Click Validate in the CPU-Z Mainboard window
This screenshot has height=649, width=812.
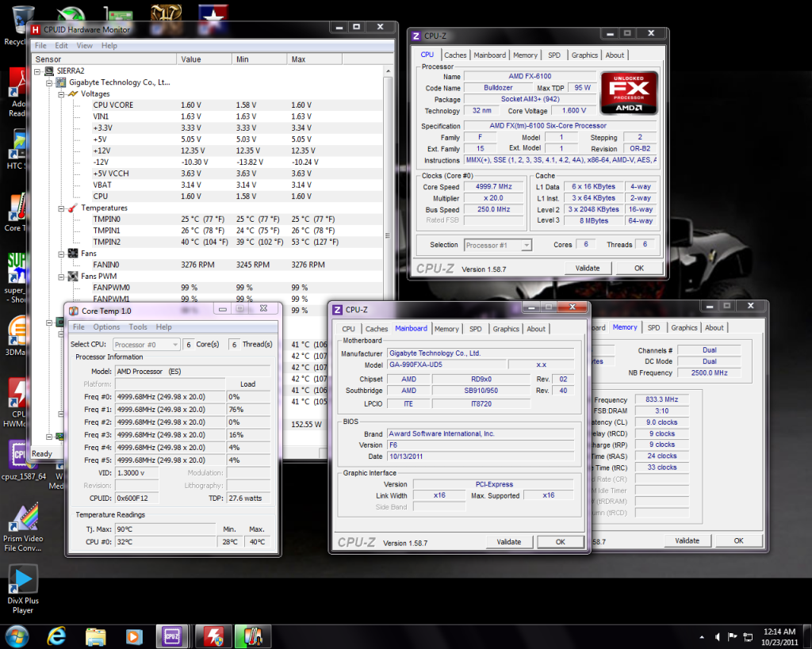pyautogui.click(x=509, y=542)
